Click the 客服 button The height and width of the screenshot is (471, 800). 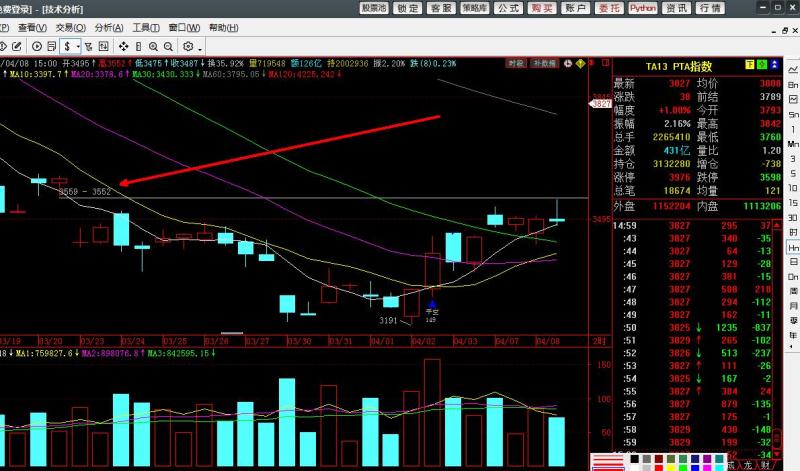441,8
